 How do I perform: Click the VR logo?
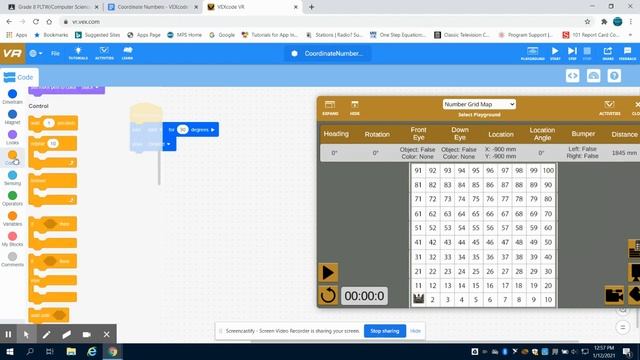12,53
